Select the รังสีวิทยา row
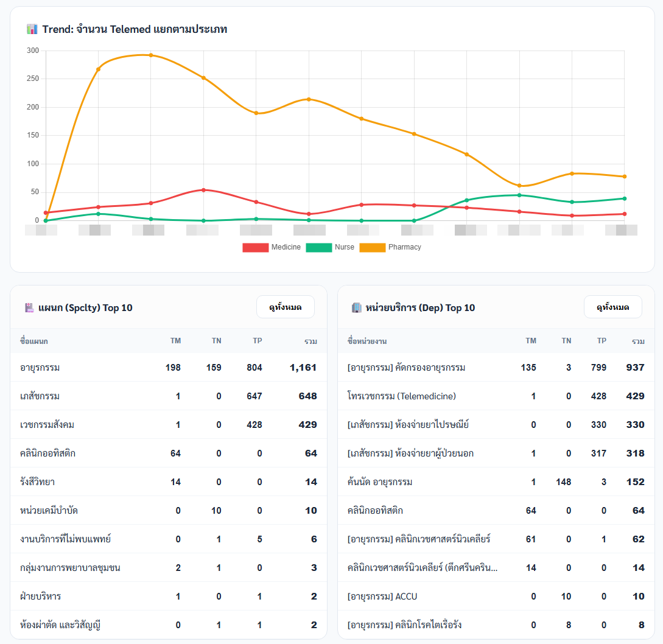The width and height of the screenshot is (663, 644). tap(168, 482)
